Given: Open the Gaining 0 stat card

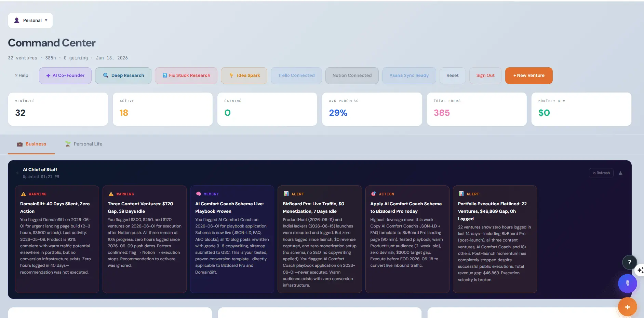Looking at the screenshot, I should click(267, 109).
